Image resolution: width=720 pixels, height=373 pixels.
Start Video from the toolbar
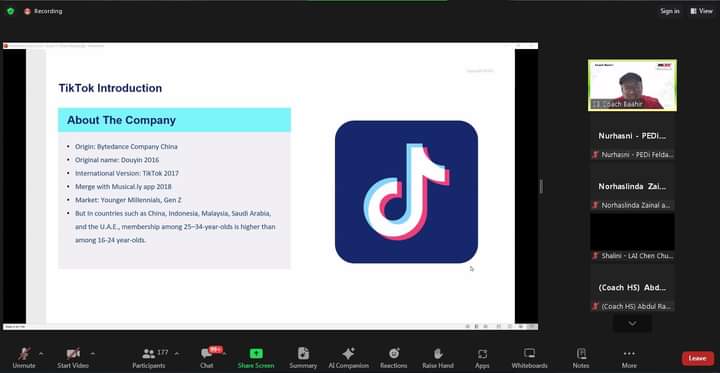pos(73,358)
